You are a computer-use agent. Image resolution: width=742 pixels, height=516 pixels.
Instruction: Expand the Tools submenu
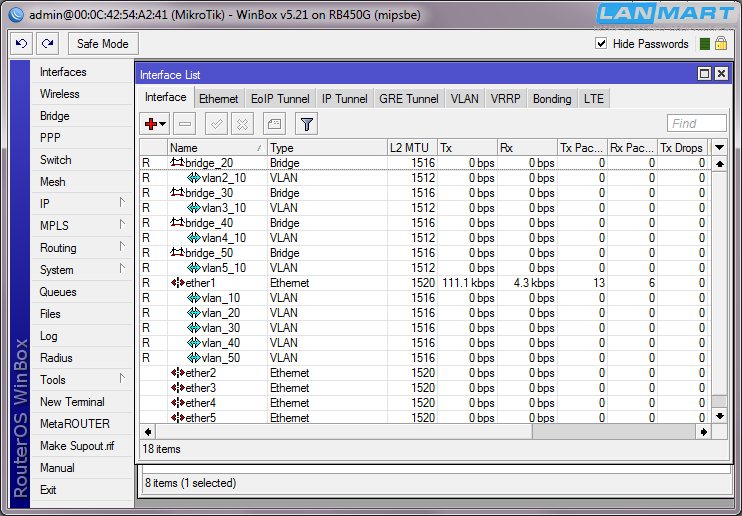point(122,378)
